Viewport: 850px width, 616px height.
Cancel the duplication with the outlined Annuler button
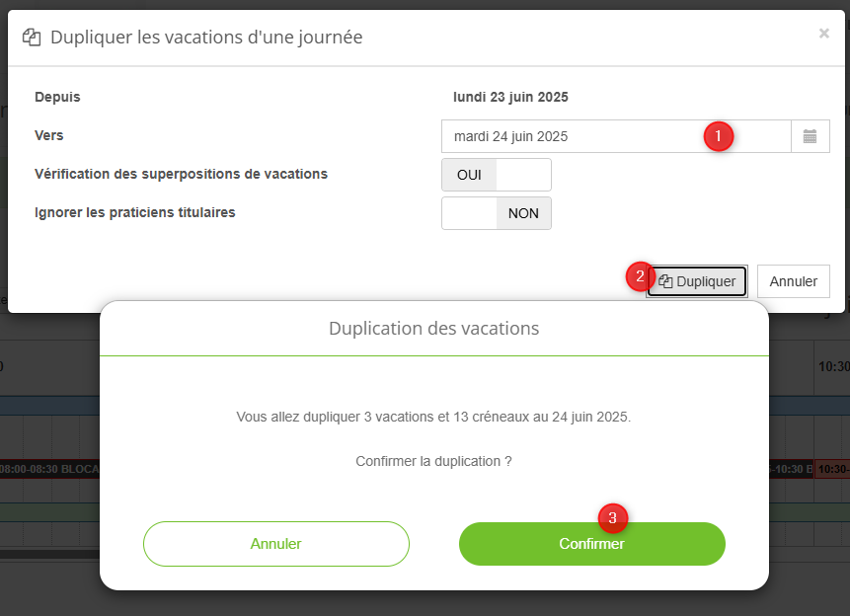[275, 544]
